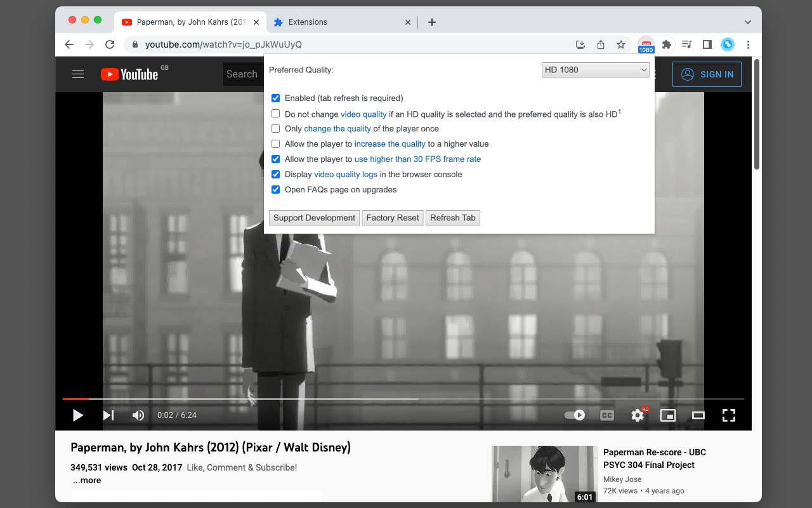Select the Paperman by John Kahrs tab
This screenshot has height=508, width=812.
(x=190, y=22)
